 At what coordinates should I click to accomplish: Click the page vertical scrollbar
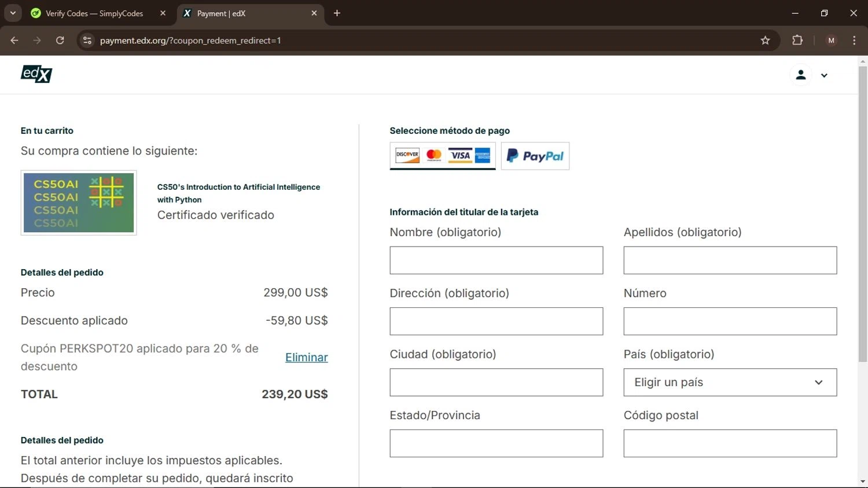pyautogui.click(x=863, y=214)
